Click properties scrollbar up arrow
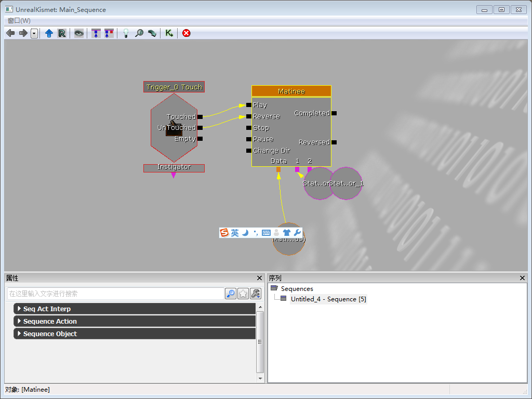Screen dimensions: 532x399 pos(260,307)
